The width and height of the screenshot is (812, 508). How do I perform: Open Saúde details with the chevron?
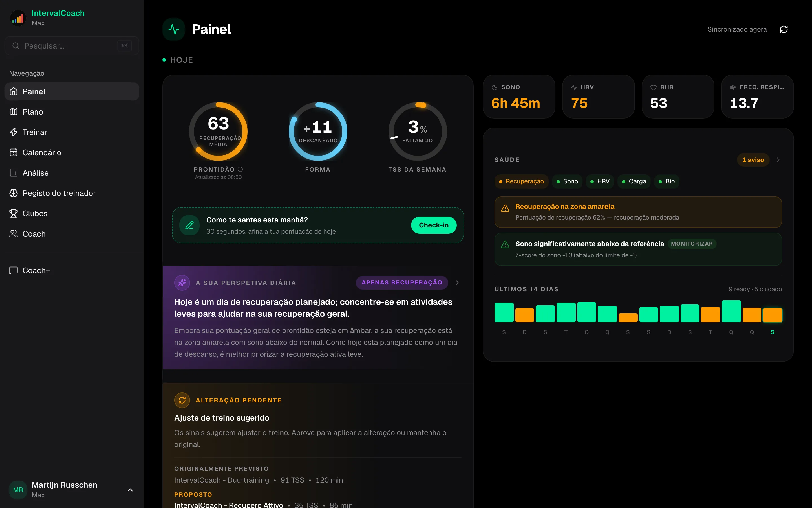(778, 160)
